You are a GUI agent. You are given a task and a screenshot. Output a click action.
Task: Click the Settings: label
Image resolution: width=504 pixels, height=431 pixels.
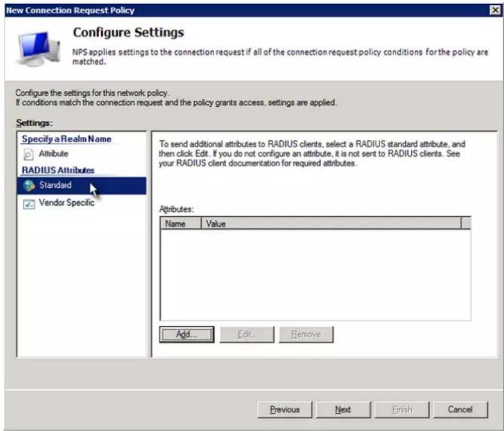(x=34, y=123)
